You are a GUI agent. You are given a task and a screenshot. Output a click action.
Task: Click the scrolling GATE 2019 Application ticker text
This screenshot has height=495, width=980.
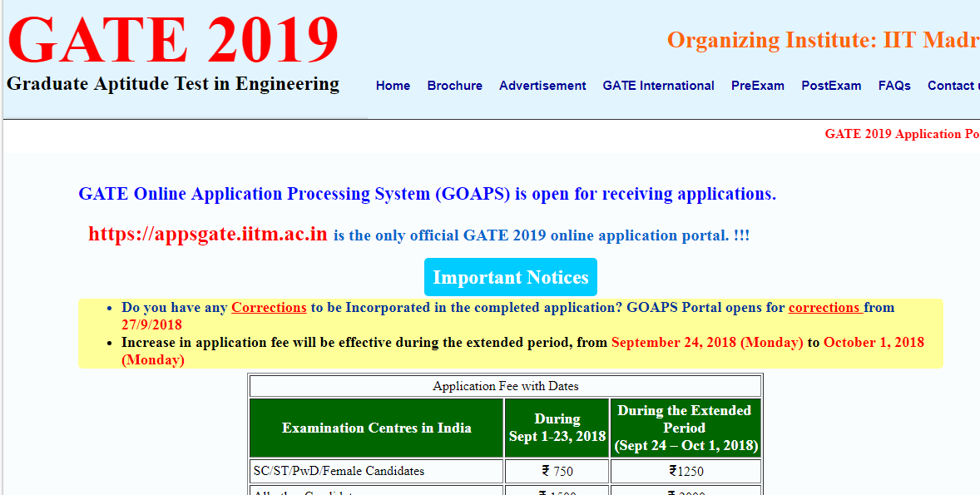tap(902, 134)
